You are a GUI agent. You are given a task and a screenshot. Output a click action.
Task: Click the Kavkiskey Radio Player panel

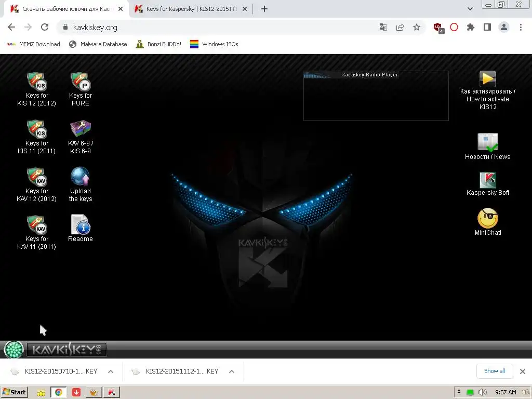coord(376,96)
